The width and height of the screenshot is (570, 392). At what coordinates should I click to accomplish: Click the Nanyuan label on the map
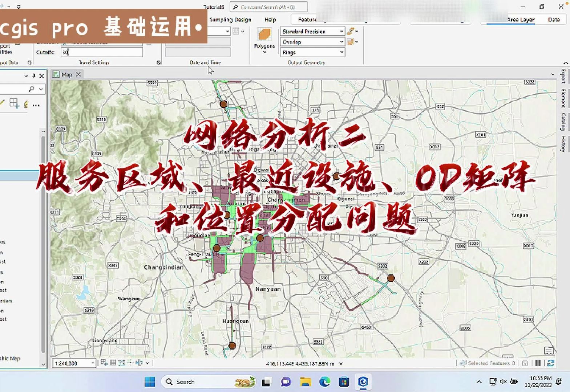268,289
